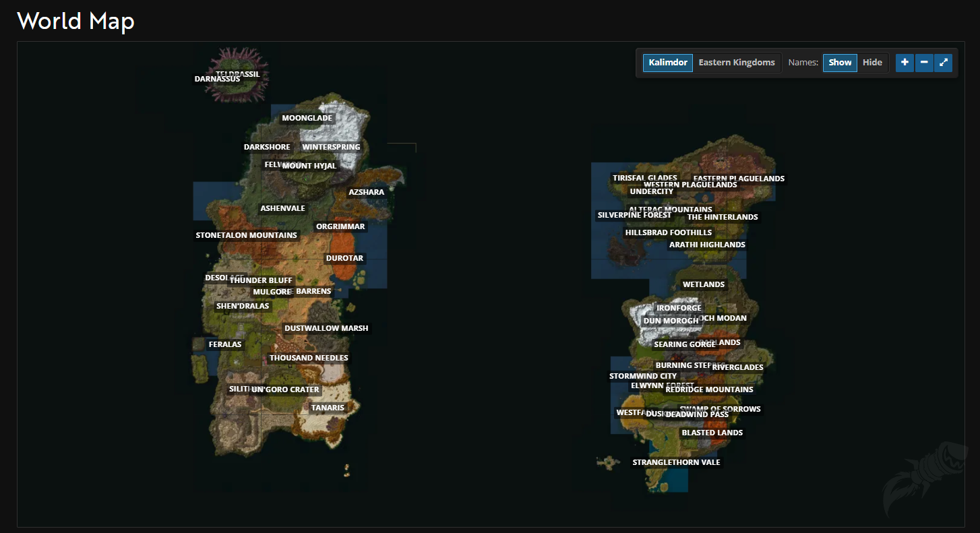Click the Tanaris zone label
The image size is (980, 533).
328,408
